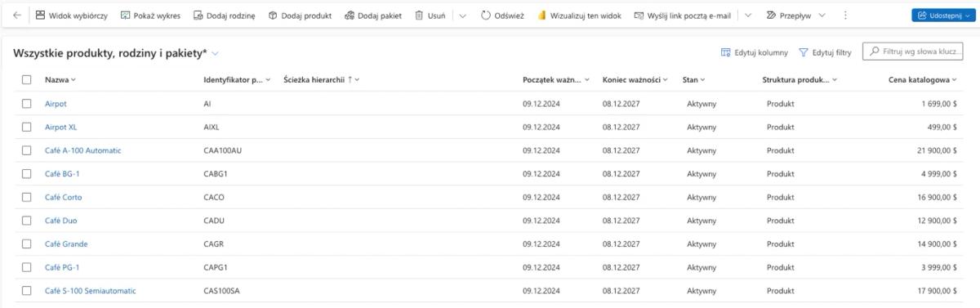Viewport: 980px width, 308px height.
Task: Open the Struktura produk... column header menu
Action: (800, 79)
